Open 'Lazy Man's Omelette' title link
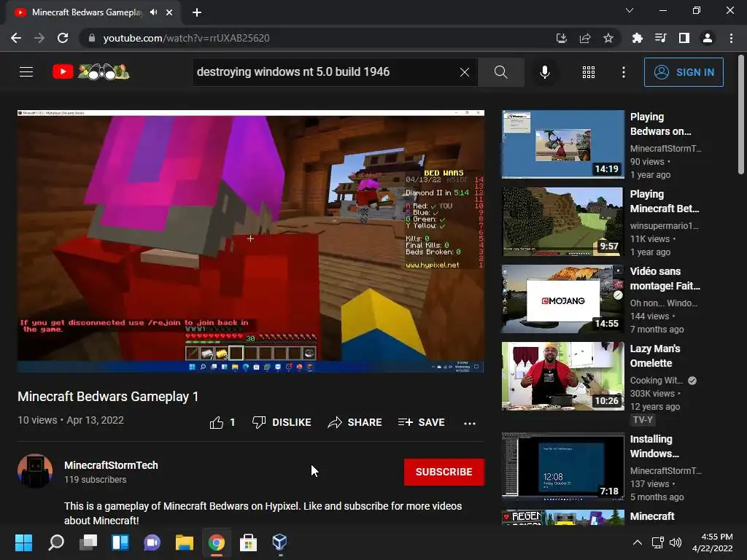The height and width of the screenshot is (560, 747). (x=655, y=356)
